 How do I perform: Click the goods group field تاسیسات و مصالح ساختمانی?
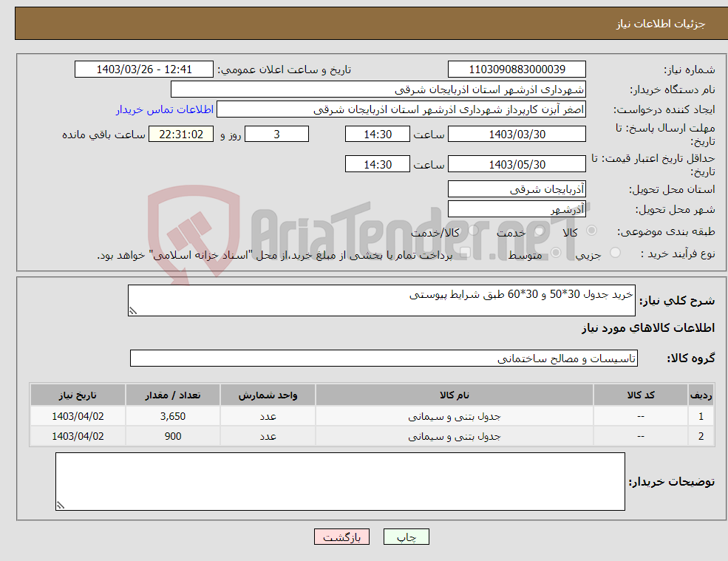point(384,358)
